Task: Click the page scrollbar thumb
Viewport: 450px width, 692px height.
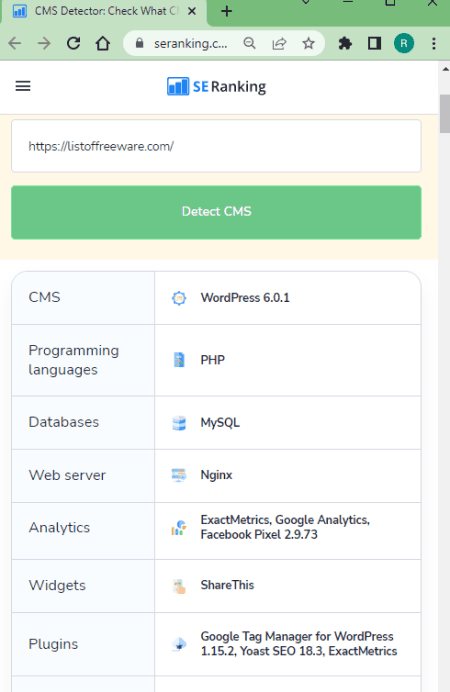Action: click(x=445, y=113)
